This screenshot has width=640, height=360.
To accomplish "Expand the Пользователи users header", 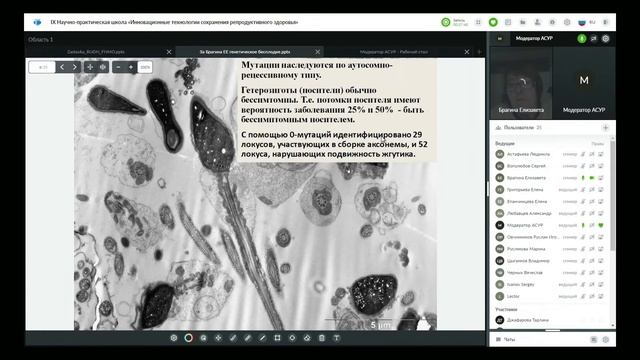I will pyautogui.click(x=520, y=128).
